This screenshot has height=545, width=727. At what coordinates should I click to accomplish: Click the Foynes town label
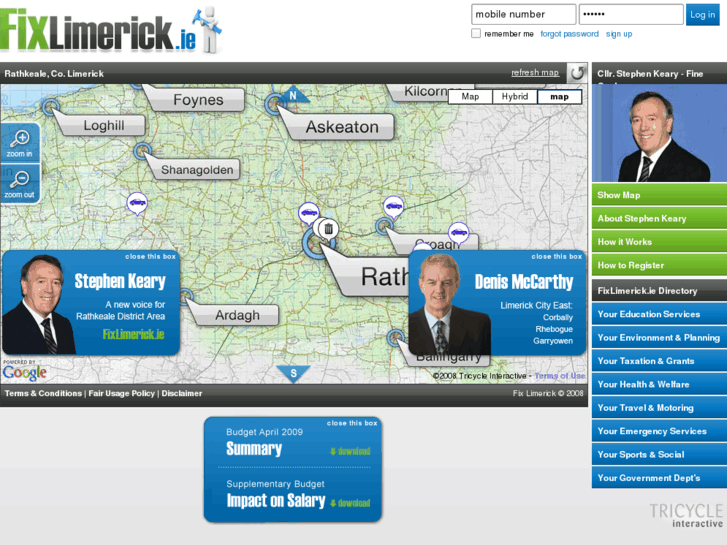(198, 100)
